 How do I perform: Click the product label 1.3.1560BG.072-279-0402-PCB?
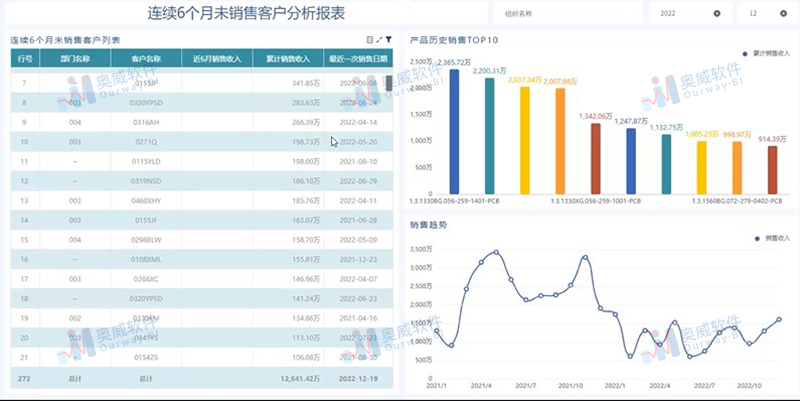click(x=737, y=202)
